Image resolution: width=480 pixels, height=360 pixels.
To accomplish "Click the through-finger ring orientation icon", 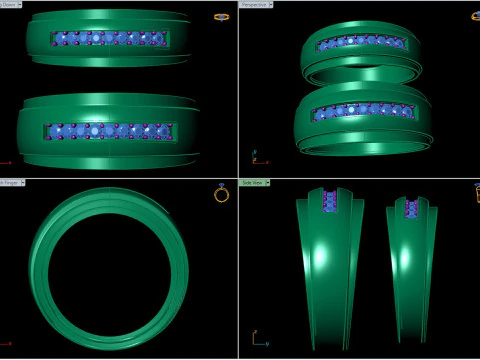I will pos(222,193).
